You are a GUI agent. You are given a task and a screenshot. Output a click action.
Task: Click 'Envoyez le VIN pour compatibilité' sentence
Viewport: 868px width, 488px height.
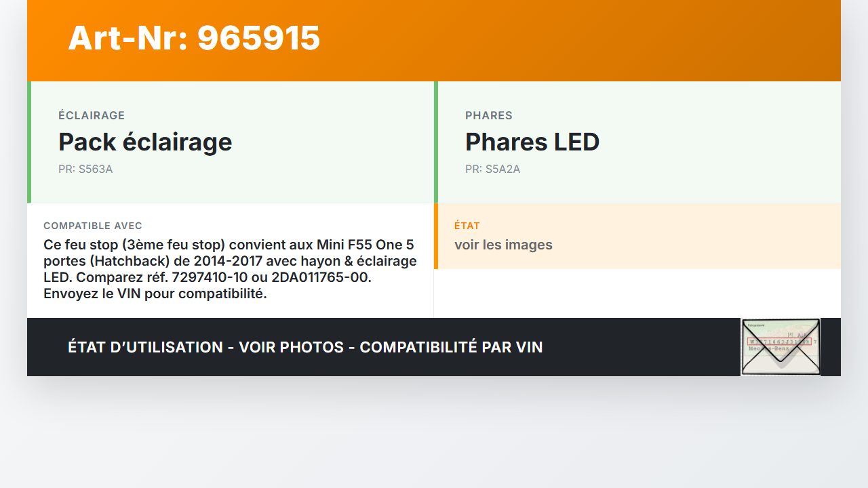(155, 293)
